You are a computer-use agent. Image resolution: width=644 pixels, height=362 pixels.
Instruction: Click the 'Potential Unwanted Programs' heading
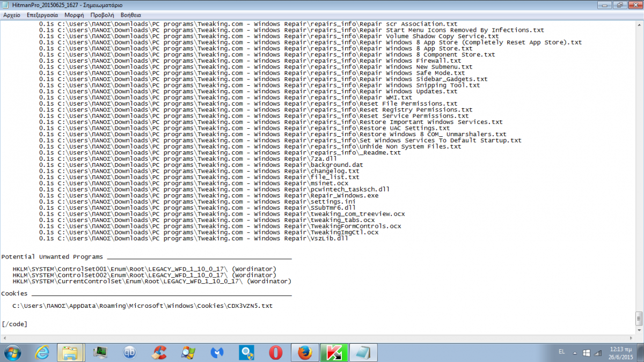tap(52, 257)
